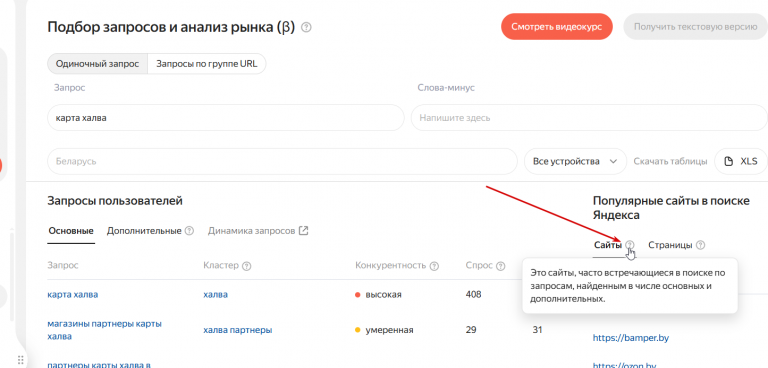Open the Все устройства dropdown
Screen dimensions: 768x368
tap(575, 161)
